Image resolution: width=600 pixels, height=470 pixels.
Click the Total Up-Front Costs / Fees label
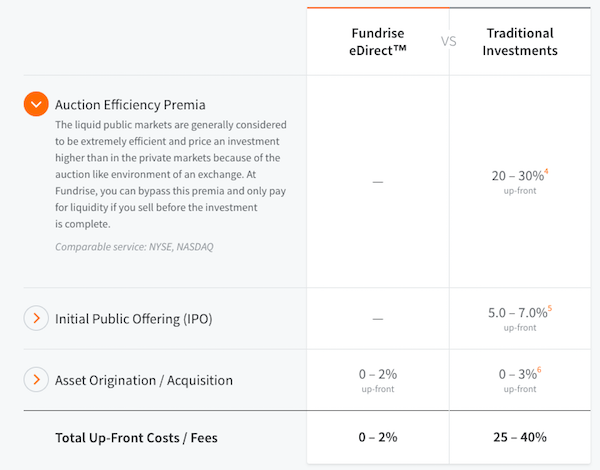[x=136, y=437]
